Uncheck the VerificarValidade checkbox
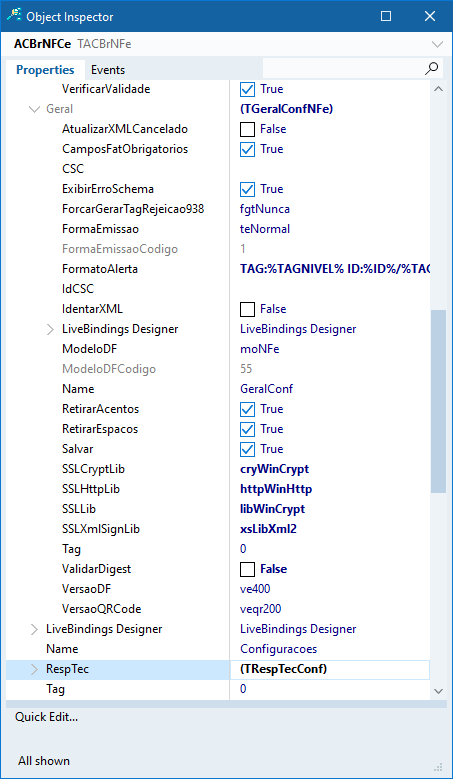Screen dimensions: 453x779 [247, 89]
